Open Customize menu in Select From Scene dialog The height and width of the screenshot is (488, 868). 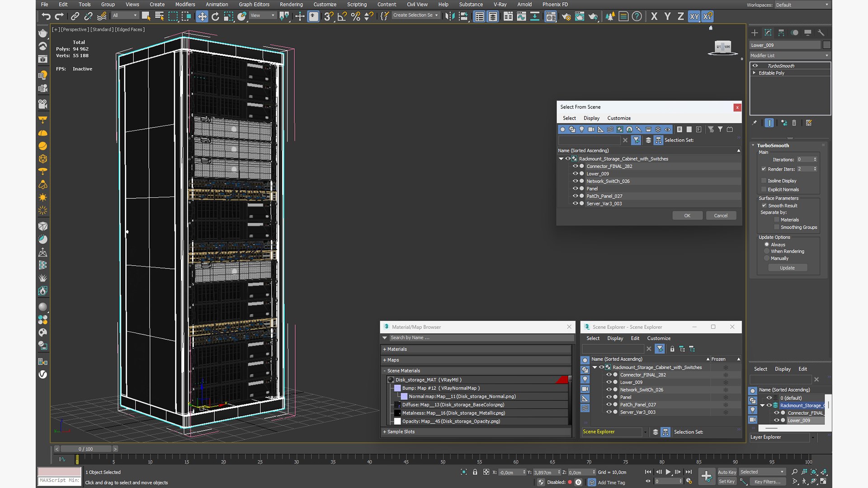click(x=619, y=118)
